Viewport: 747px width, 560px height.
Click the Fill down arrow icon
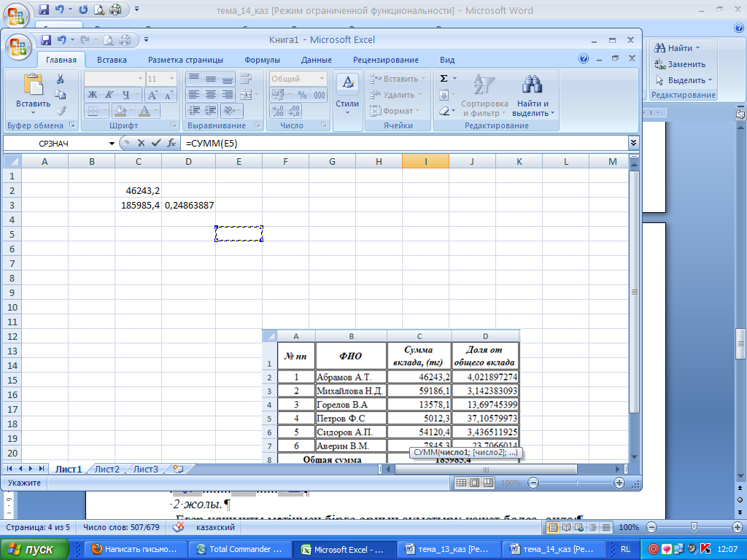point(444,96)
